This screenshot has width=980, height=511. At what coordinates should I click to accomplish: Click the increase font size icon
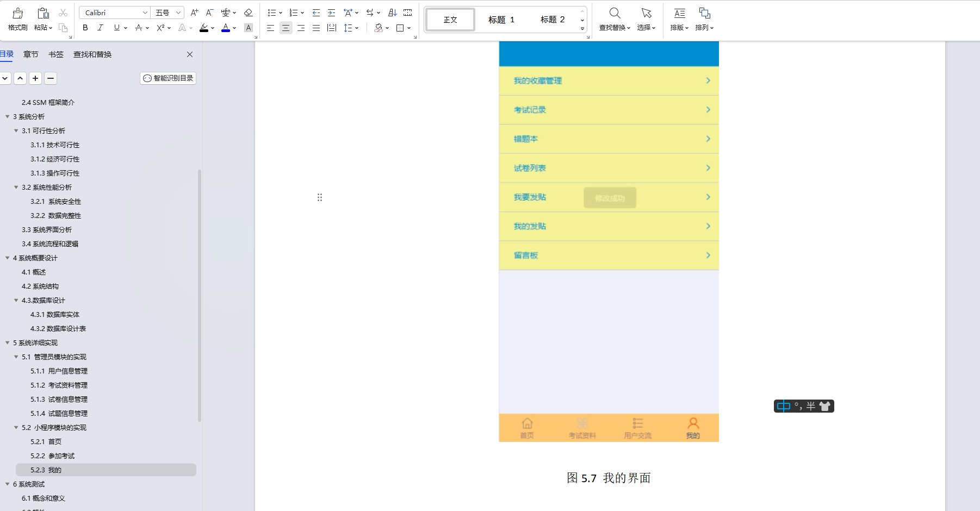[x=194, y=12]
